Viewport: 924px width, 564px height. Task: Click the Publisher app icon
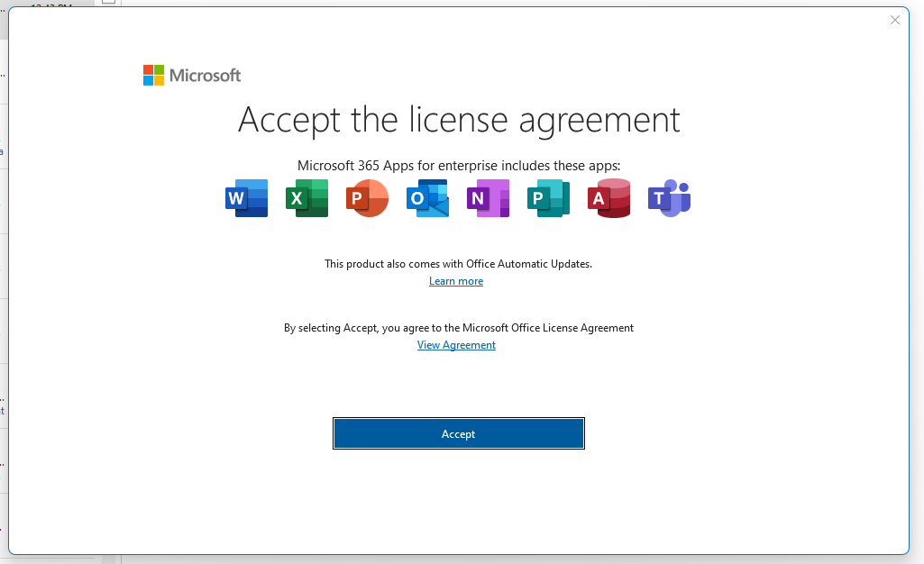pos(549,198)
